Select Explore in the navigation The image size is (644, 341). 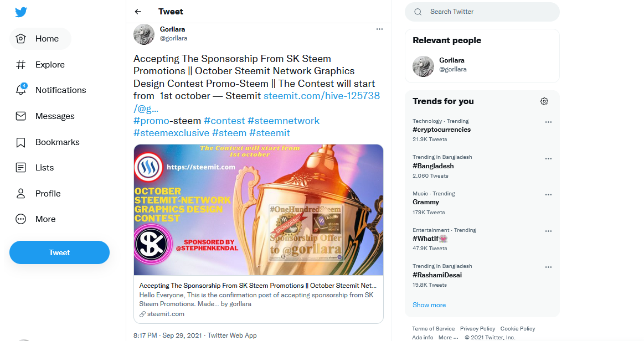point(40,64)
